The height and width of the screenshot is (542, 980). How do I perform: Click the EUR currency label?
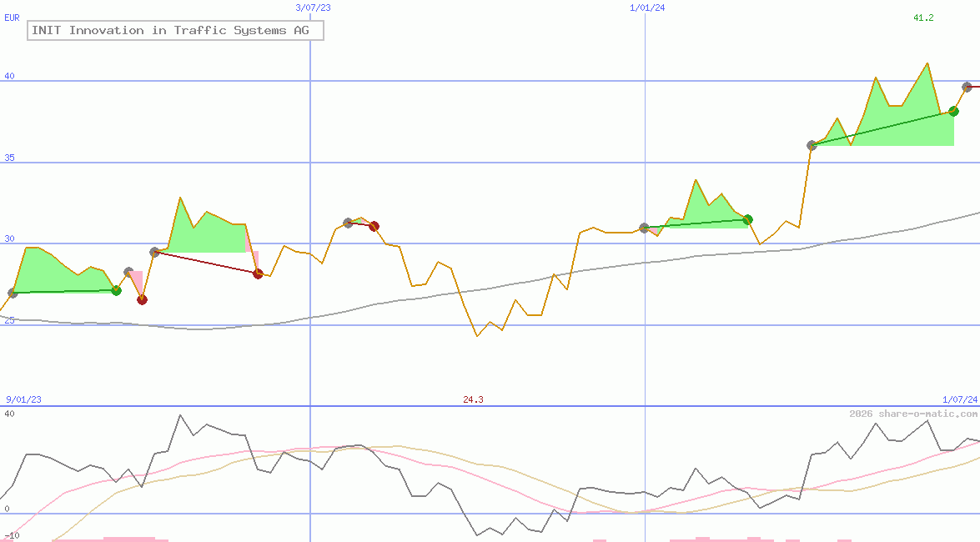tap(12, 18)
